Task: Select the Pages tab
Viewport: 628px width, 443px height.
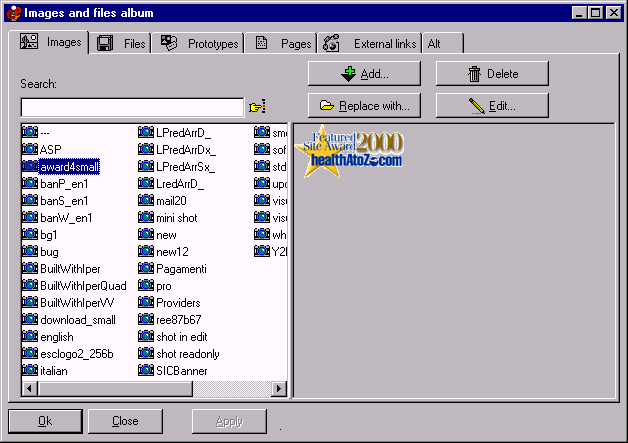Action: tap(284, 43)
